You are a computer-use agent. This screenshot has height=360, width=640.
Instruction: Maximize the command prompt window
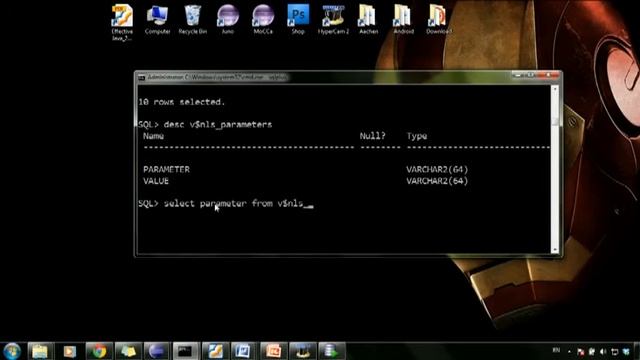tap(530, 76)
